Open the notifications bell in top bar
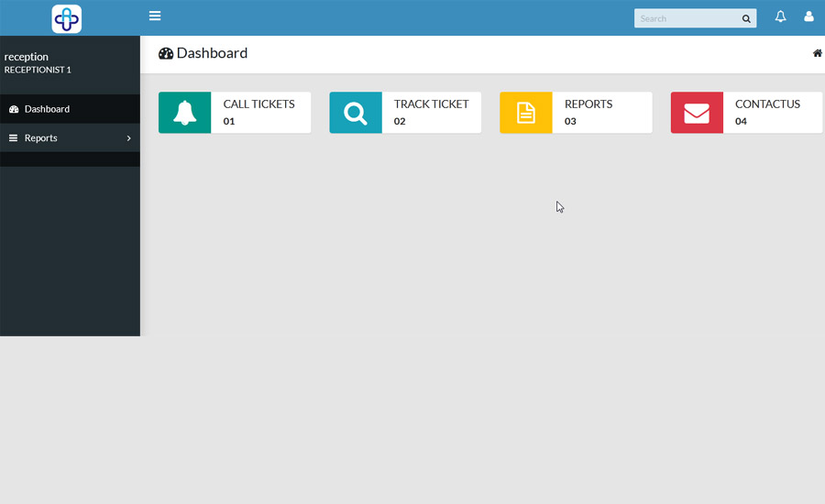The width and height of the screenshot is (825, 504). pyautogui.click(x=780, y=16)
